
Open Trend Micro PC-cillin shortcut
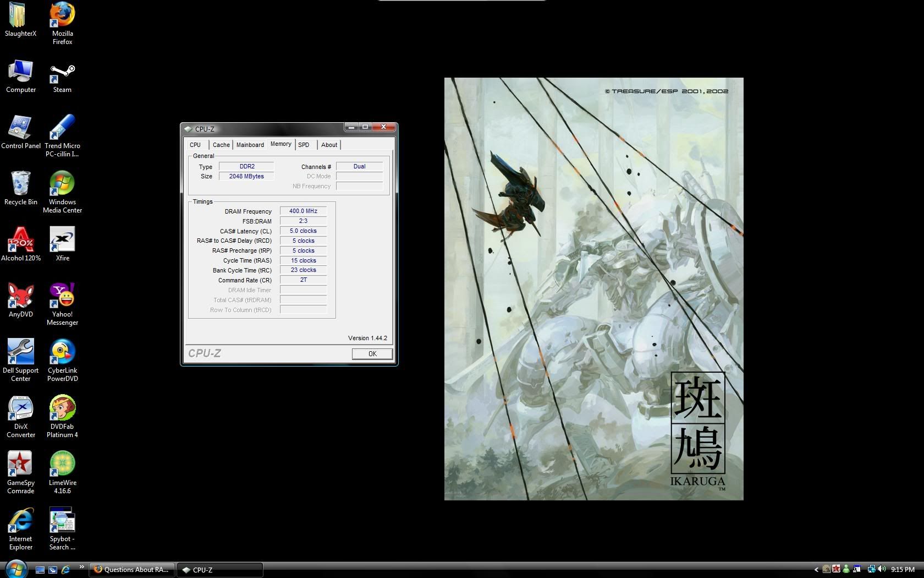[x=62, y=137]
